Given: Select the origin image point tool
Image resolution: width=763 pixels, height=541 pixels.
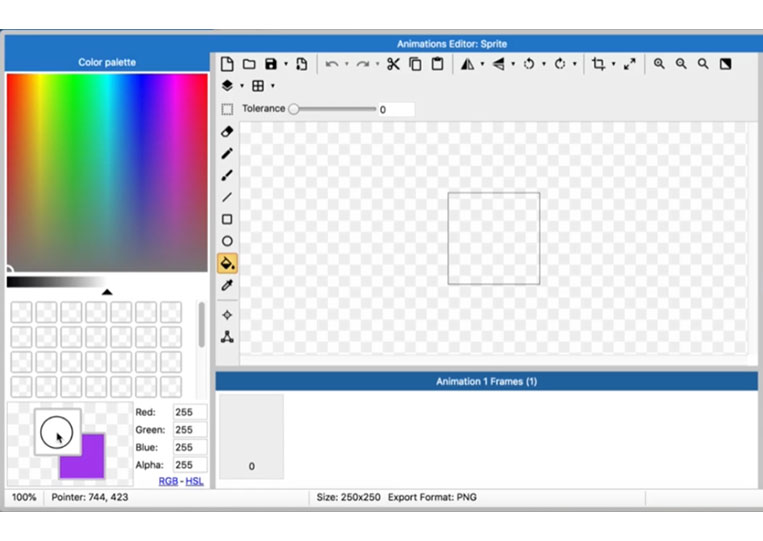Looking at the screenshot, I should (227, 315).
